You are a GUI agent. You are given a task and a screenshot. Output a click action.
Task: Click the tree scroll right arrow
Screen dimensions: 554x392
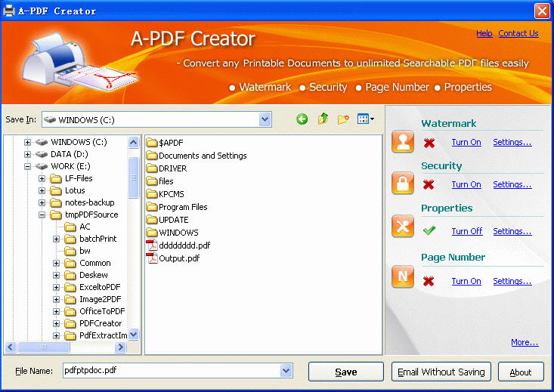coord(120,347)
